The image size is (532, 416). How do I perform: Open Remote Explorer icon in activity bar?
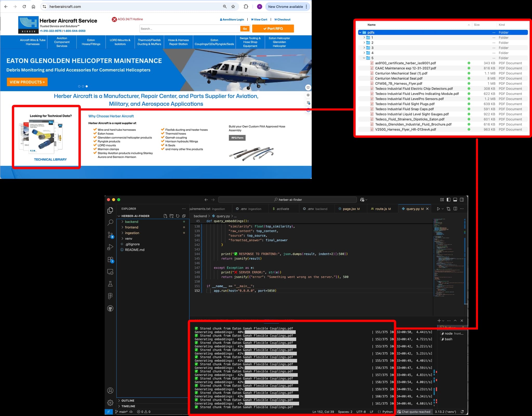coord(110,272)
